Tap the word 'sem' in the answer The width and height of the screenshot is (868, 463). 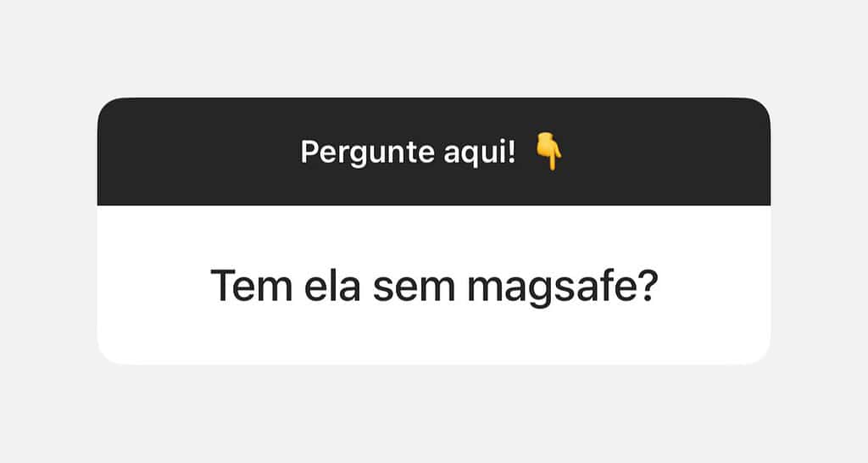pos(414,288)
